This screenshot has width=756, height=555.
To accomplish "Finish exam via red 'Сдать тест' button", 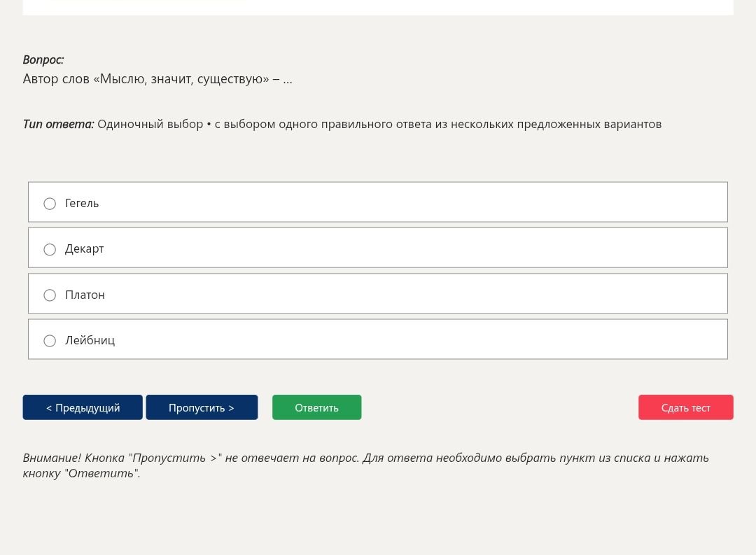I will click(x=685, y=407).
